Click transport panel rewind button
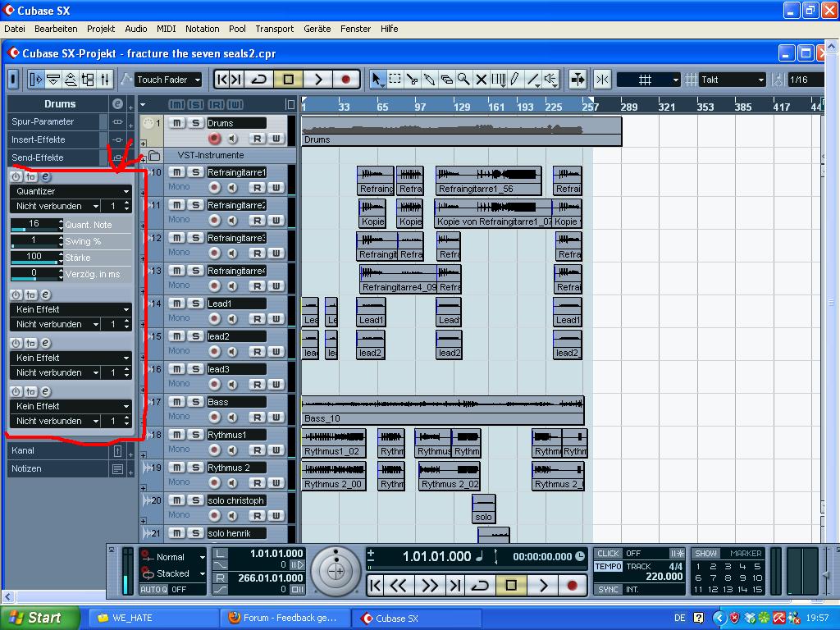 click(x=398, y=586)
